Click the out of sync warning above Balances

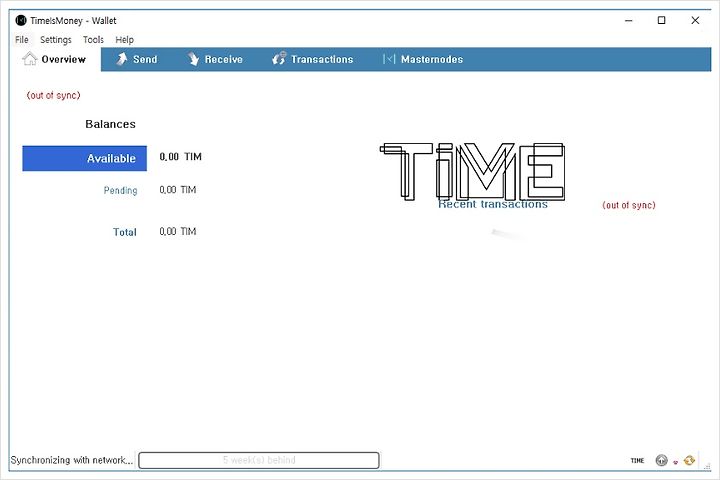(53, 95)
